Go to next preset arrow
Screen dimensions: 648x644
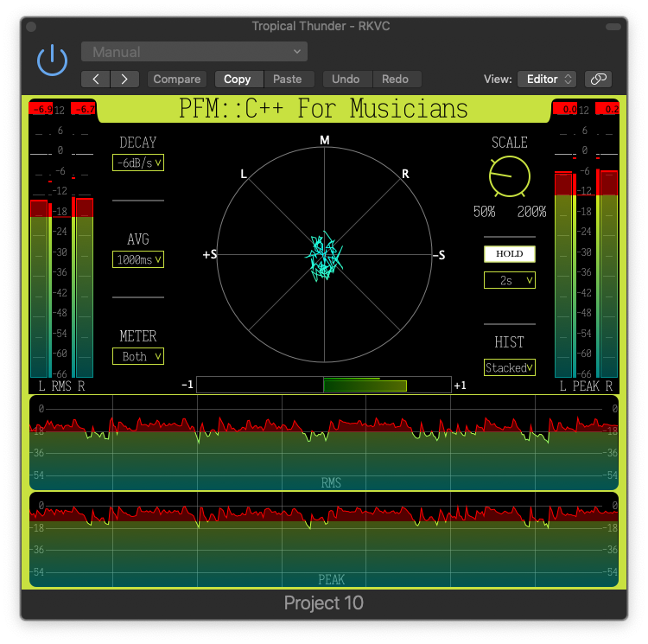(x=124, y=79)
